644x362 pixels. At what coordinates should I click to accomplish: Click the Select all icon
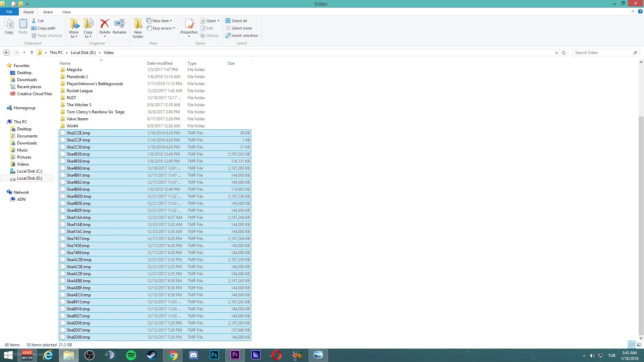pos(228,21)
